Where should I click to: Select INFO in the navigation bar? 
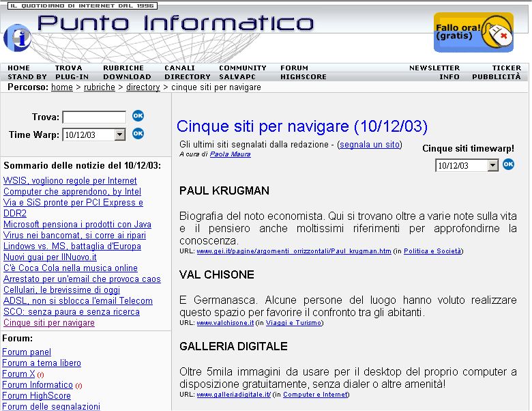click(x=449, y=76)
